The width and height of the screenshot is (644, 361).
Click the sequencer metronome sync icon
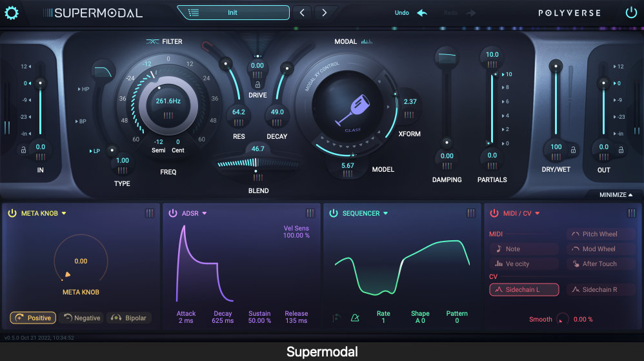point(356,318)
